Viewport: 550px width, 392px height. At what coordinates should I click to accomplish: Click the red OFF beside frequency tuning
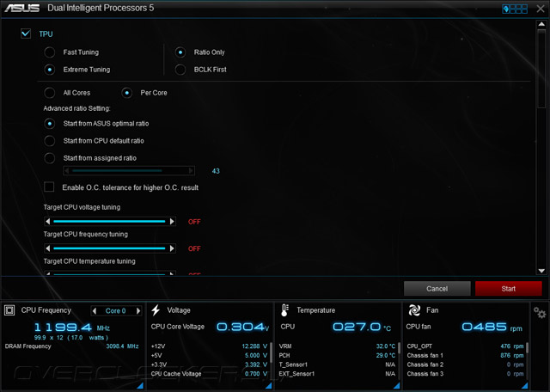[194, 248]
